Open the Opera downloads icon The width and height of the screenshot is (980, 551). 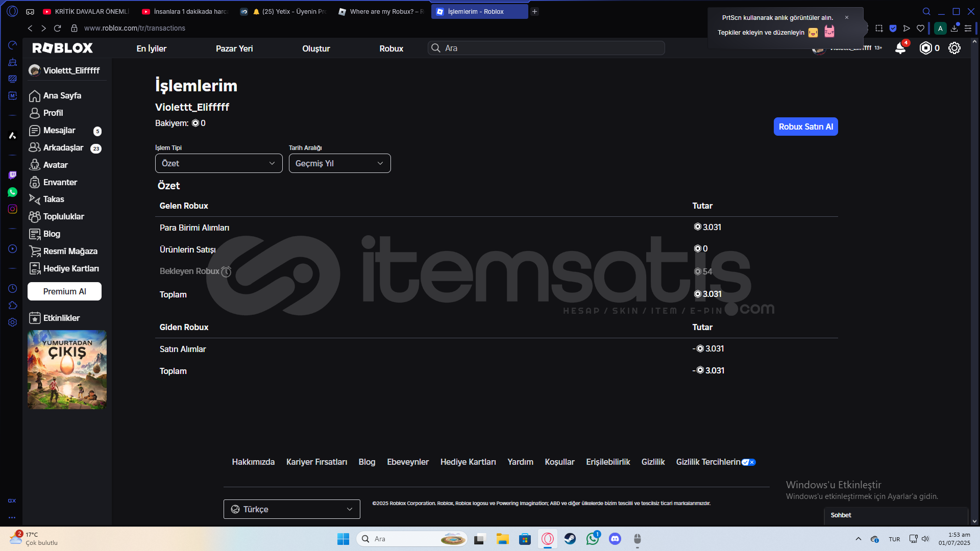point(954,29)
